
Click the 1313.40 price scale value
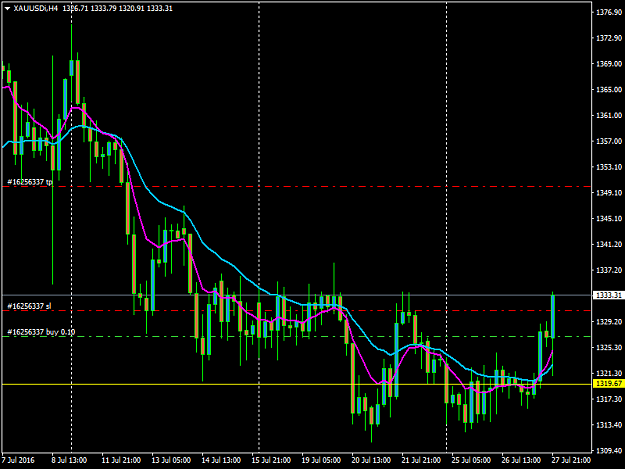point(609,425)
